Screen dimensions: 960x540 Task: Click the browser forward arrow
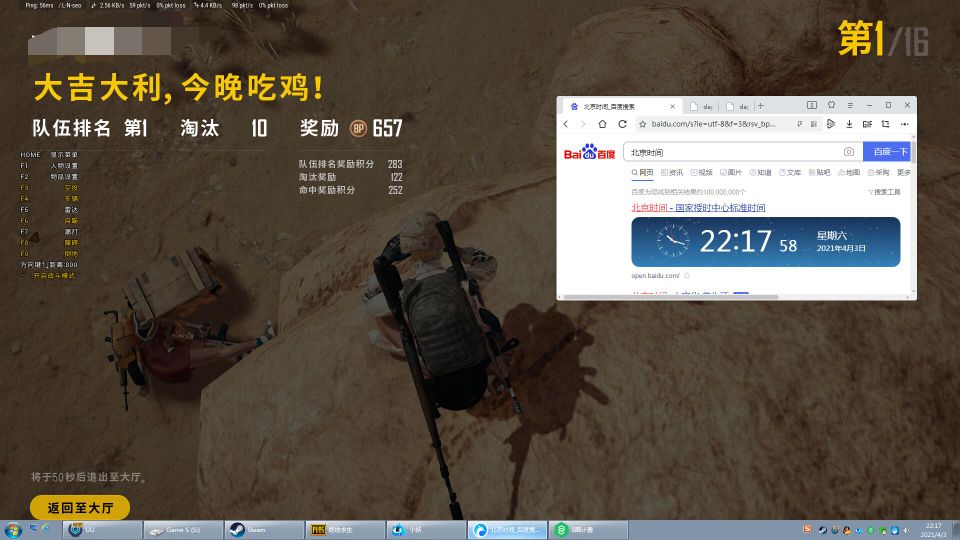point(583,124)
